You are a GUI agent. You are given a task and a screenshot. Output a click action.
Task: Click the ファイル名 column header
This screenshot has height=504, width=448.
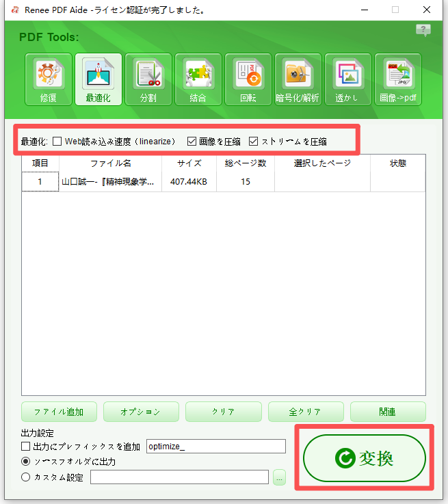(111, 163)
